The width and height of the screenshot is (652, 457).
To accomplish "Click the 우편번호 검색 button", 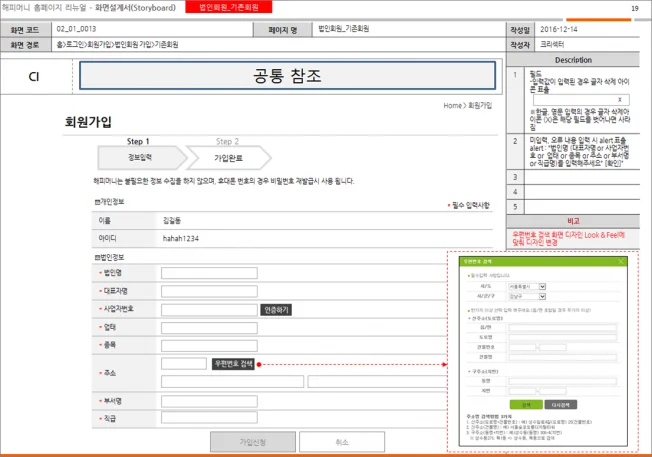I will [233, 364].
